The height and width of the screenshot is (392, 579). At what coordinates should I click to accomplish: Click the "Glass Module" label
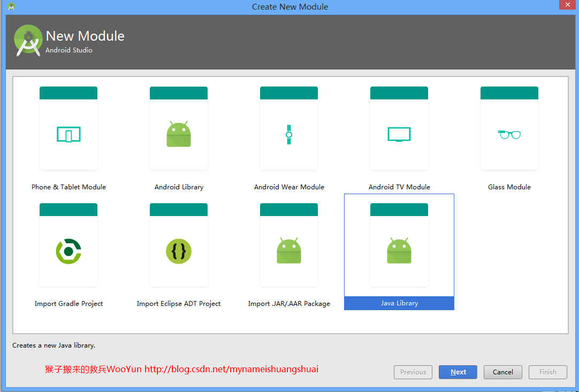(509, 187)
